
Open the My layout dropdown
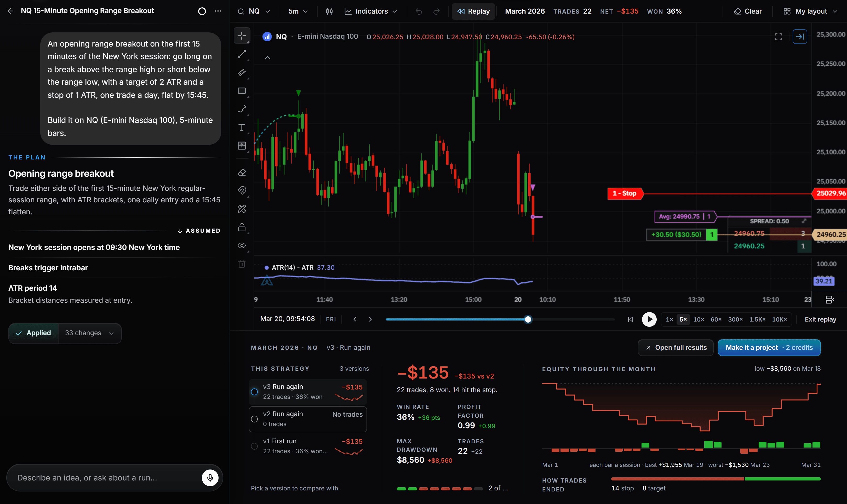tap(810, 11)
